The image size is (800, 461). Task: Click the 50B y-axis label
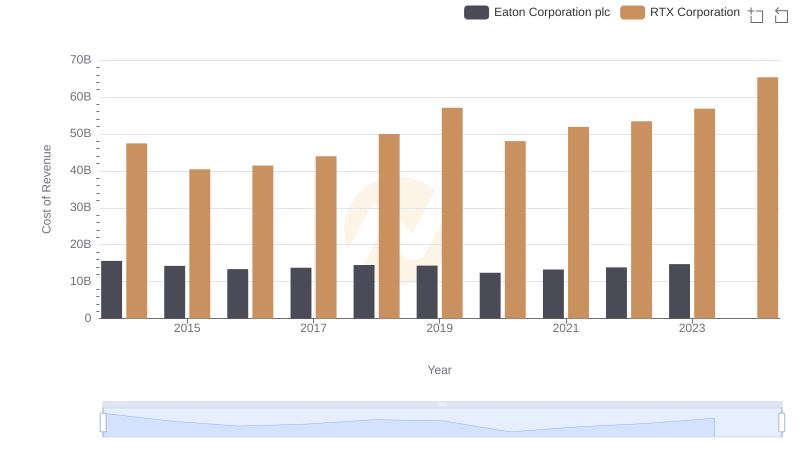coord(81,134)
